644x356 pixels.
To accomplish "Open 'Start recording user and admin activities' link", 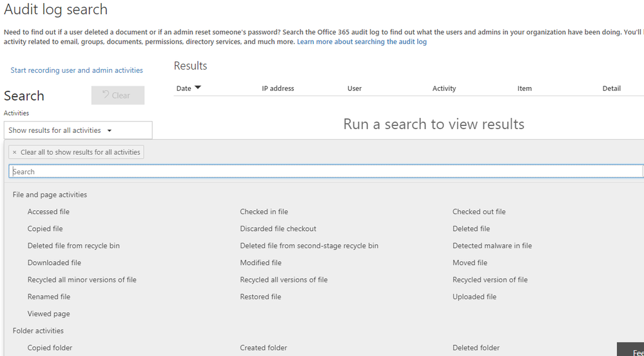I will (x=77, y=70).
